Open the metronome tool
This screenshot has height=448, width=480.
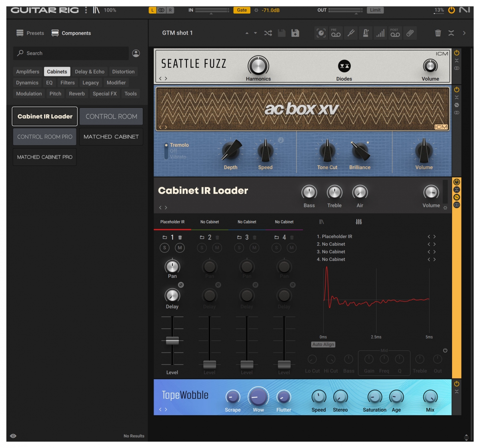(366, 33)
